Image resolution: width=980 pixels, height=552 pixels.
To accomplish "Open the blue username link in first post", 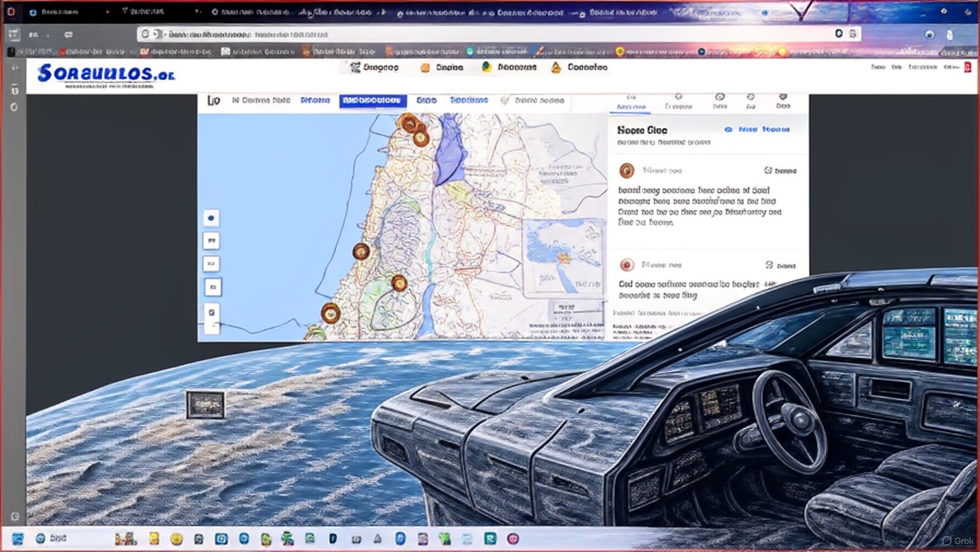I will point(661,171).
